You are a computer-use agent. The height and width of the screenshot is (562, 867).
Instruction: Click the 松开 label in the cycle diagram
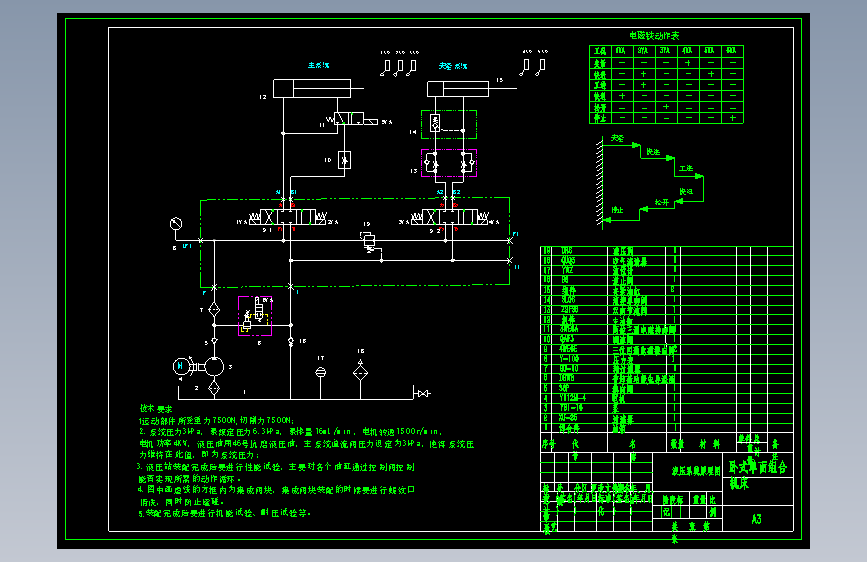661,202
